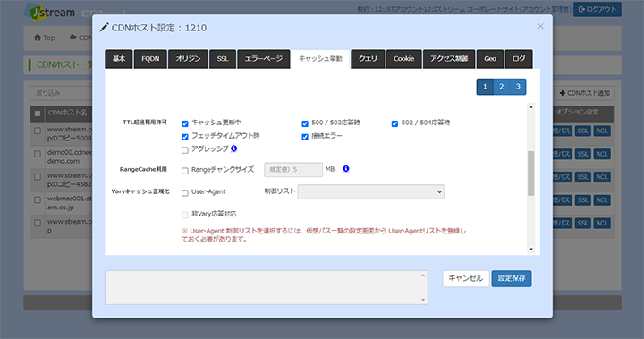Open エラーページ tab
This screenshot has width=644, height=339.
tap(264, 59)
